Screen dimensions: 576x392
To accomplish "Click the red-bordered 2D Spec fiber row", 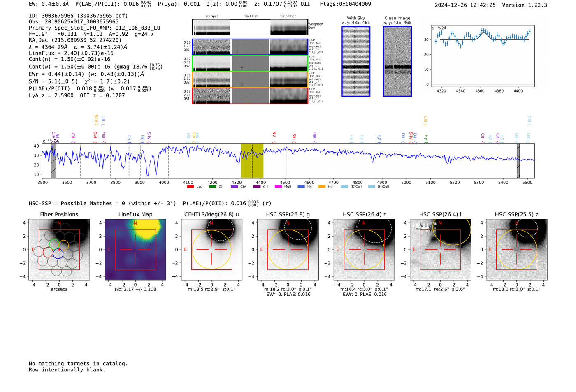I will (250, 96).
